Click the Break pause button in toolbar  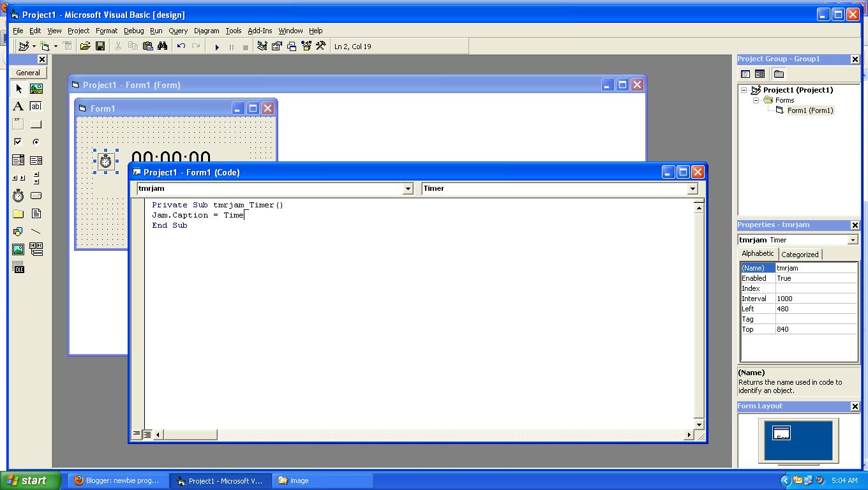click(232, 47)
